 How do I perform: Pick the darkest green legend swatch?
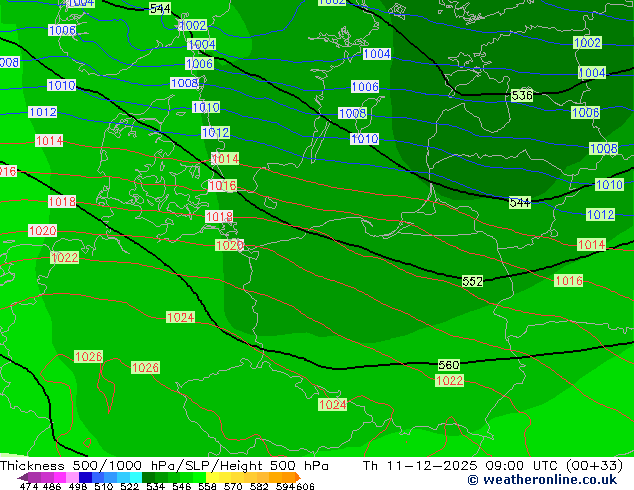148,477
